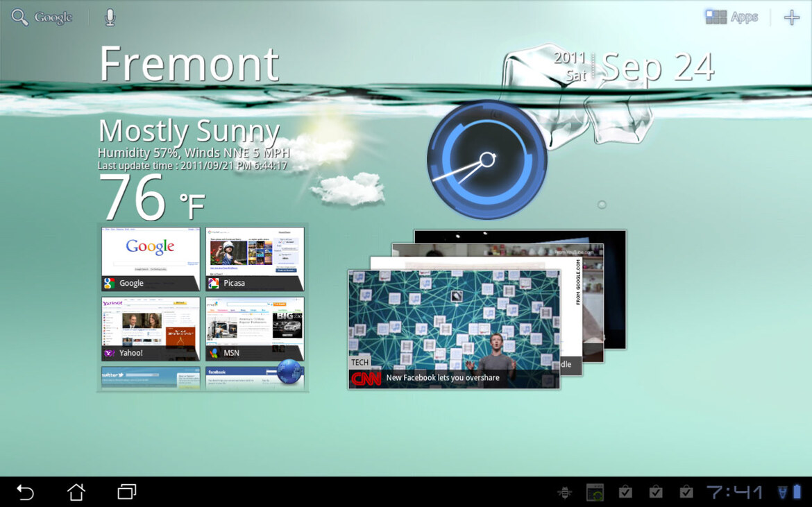Open the Yahoo! bookmark thumbnail
The height and width of the screenshot is (507, 812).
click(x=151, y=329)
